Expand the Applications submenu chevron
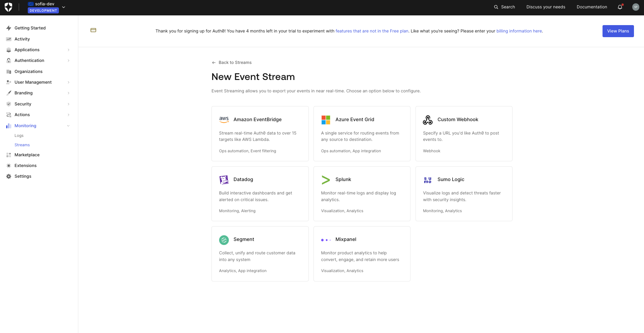644x333 pixels. click(69, 50)
